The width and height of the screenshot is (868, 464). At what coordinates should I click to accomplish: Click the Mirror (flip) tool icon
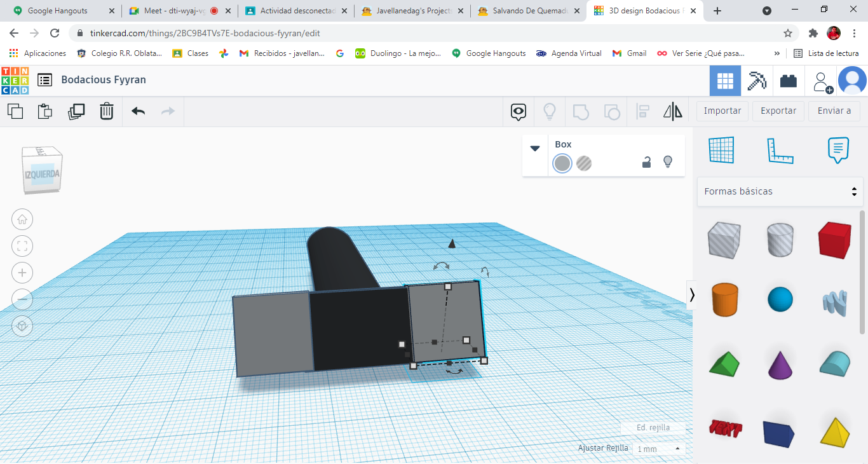tap(673, 112)
